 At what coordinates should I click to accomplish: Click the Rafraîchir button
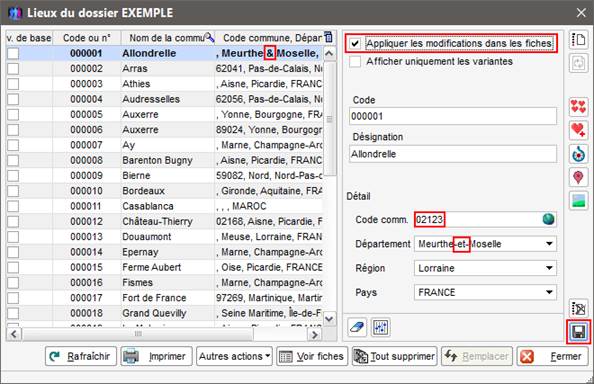81,356
